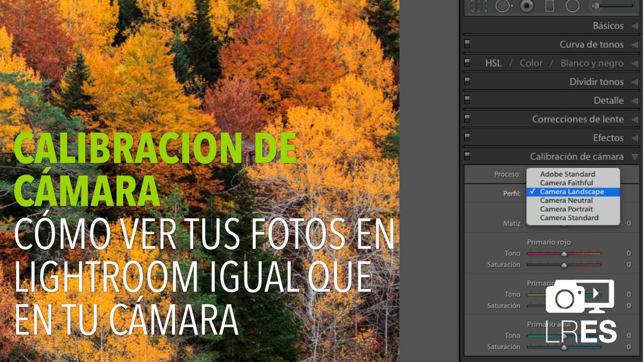Click the Proceso label
The image size is (644, 362).
507,174
